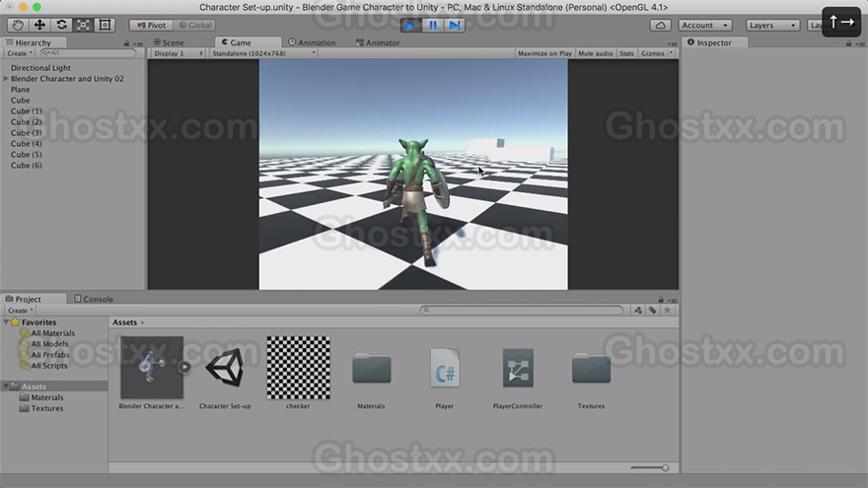Select Directional Light in Hierarchy
This screenshot has width=868, height=488.
click(x=40, y=67)
